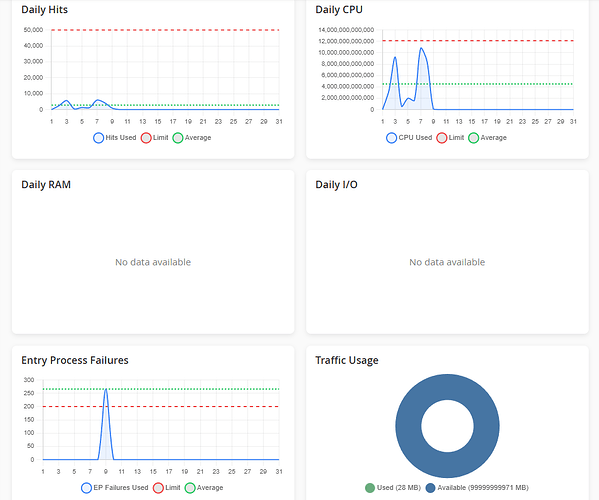Toggle EP Failures Used legend item
The image size is (599, 500).
click(115, 488)
